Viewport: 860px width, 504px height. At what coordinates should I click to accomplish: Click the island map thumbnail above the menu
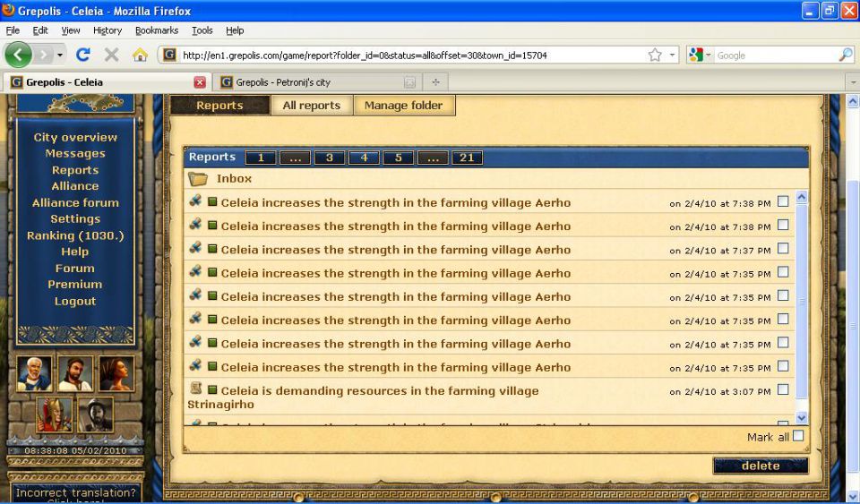75,103
